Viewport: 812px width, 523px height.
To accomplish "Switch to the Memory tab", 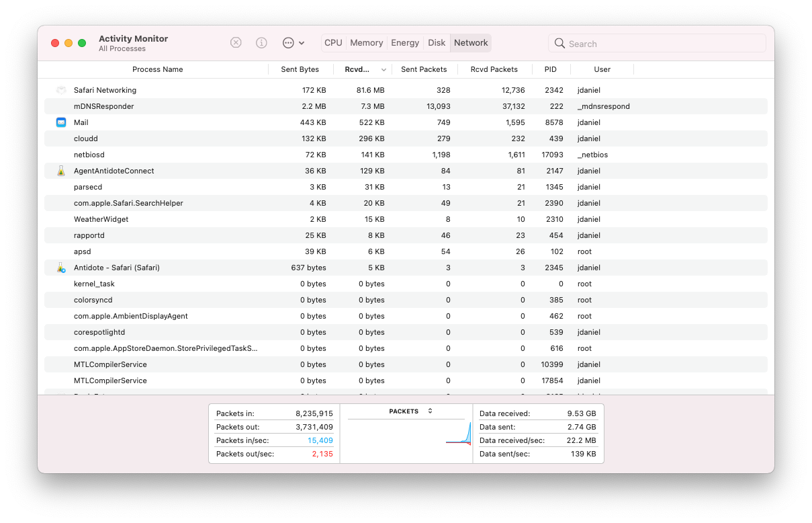I will pos(366,42).
